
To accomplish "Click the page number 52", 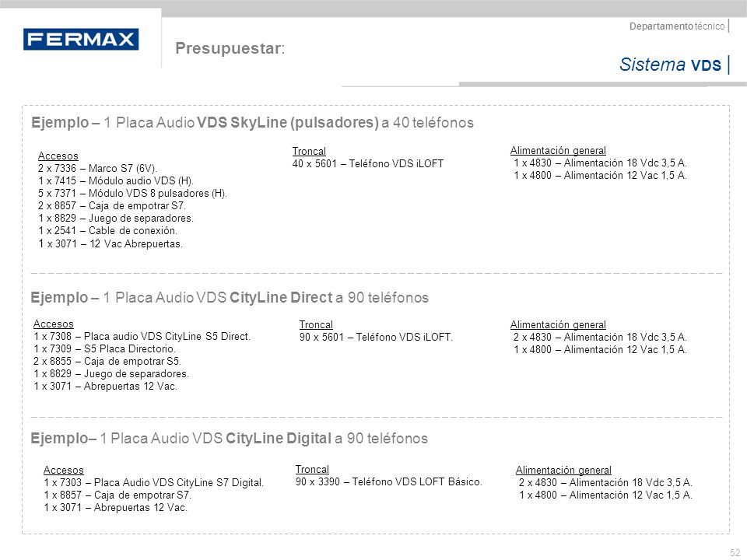I will [735, 552].
